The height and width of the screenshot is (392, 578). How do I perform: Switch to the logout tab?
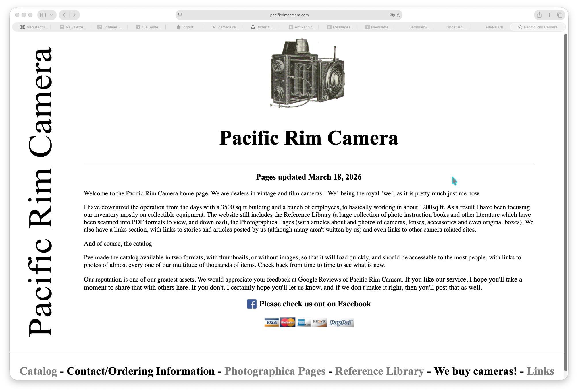187,27
